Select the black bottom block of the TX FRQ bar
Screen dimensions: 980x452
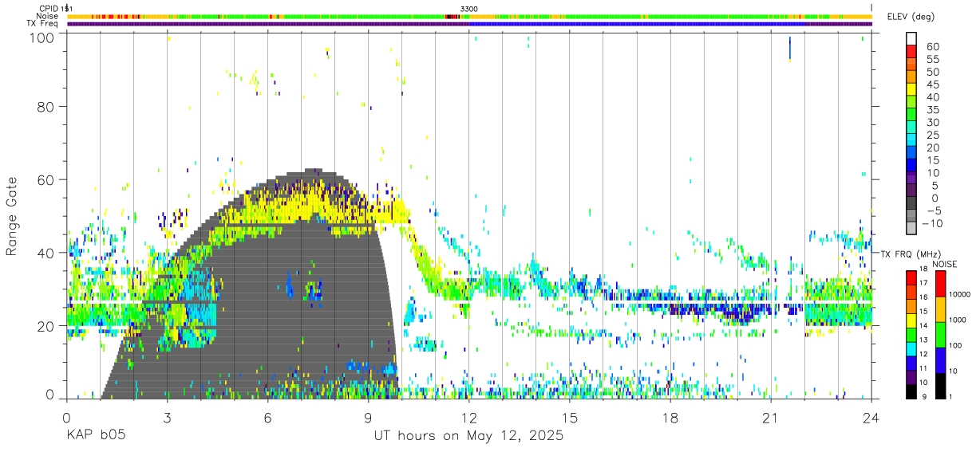[911, 390]
